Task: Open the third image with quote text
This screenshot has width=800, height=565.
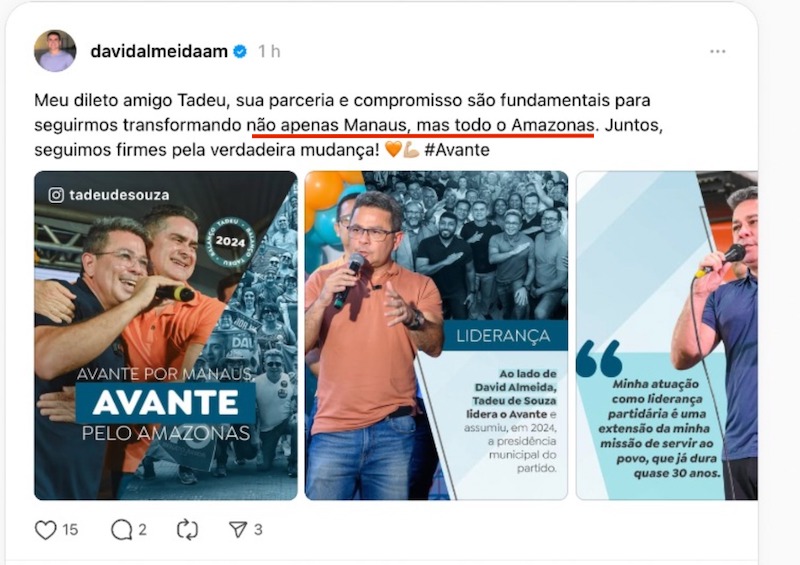Action: (667, 335)
